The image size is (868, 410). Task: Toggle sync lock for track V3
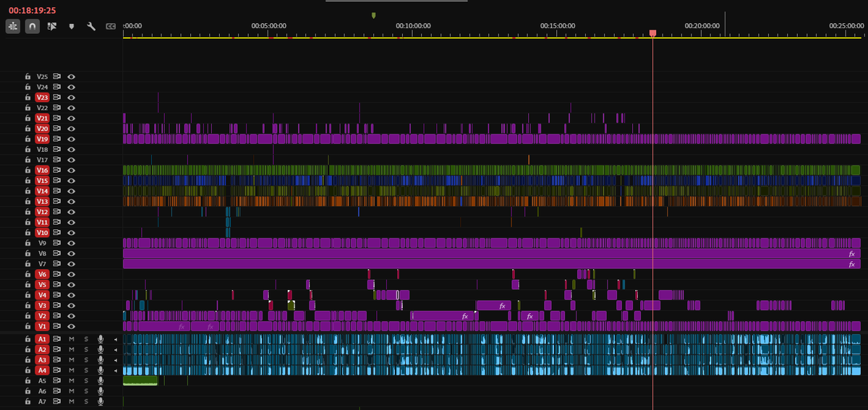pos(57,305)
